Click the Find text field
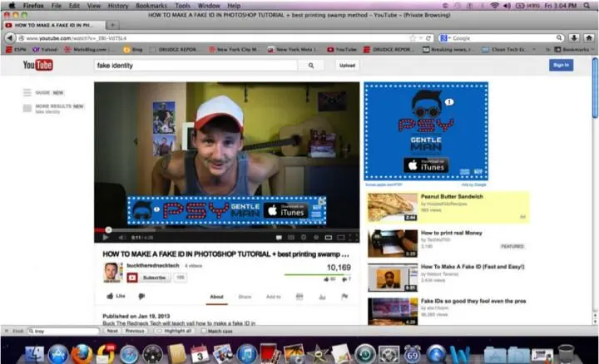The image size is (599, 364). (x=63, y=332)
